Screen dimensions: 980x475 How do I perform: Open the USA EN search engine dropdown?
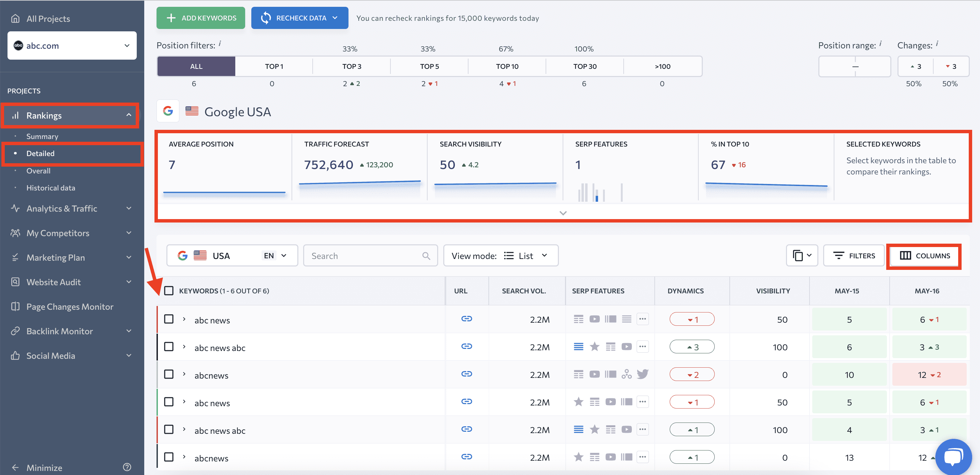coord(232,256)
